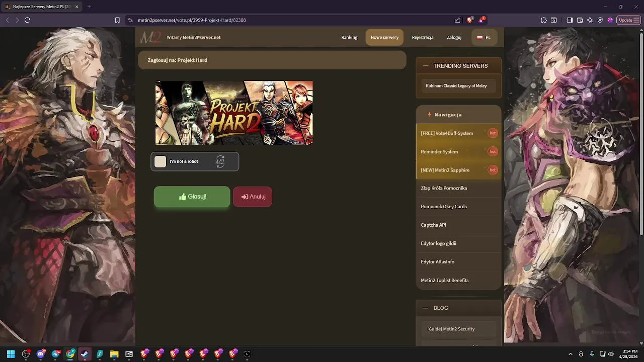This screenshot has width=644, height=362.
Task: Toggle the browser sidebar panel
Action: pos(570,20)
